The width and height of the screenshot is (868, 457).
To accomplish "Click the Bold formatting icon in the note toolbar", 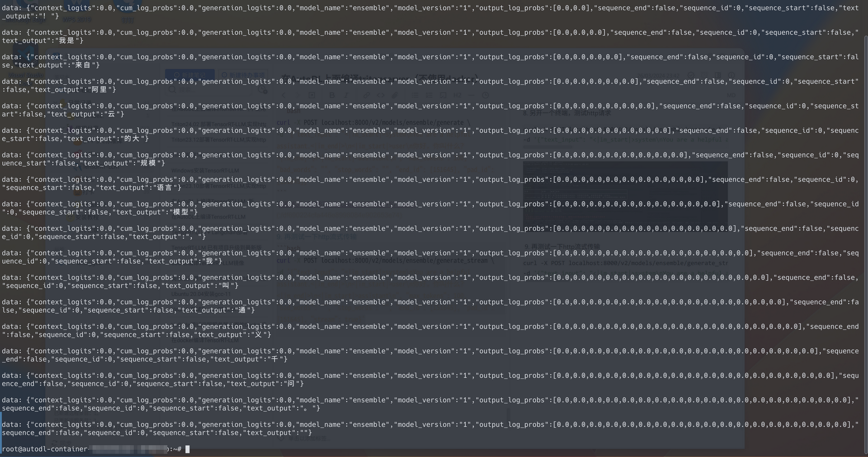I will click(332, 95).
